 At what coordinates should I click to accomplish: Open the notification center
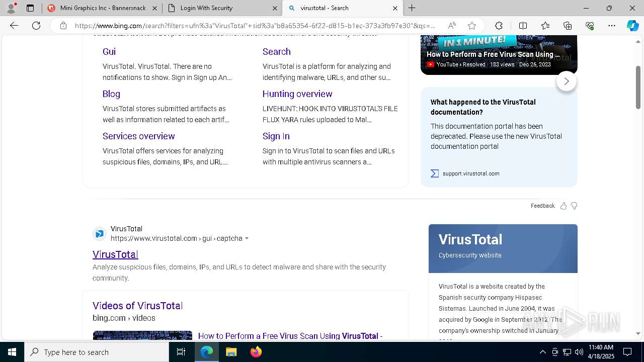(x=627, y=352)
